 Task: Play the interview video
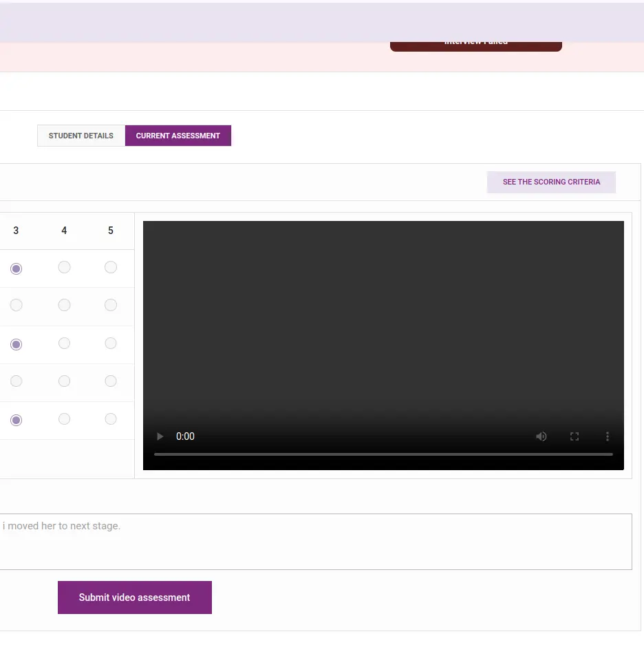coord(160,436)
